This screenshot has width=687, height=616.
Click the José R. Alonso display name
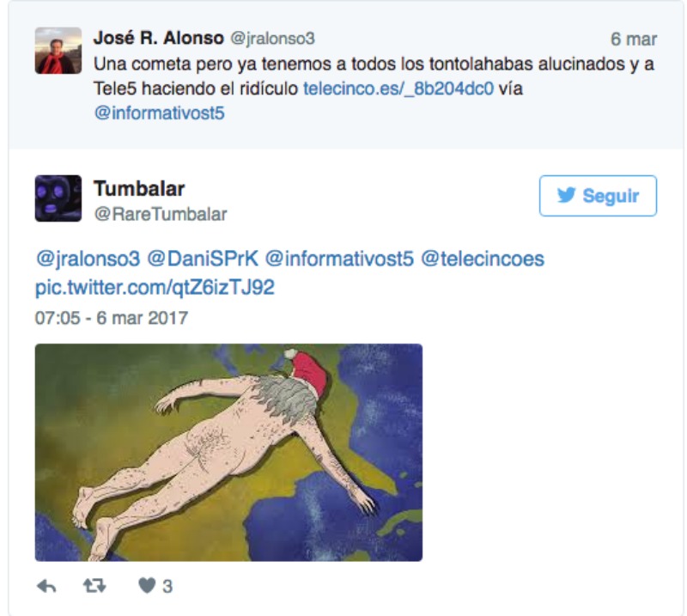(x=159, y=38)
